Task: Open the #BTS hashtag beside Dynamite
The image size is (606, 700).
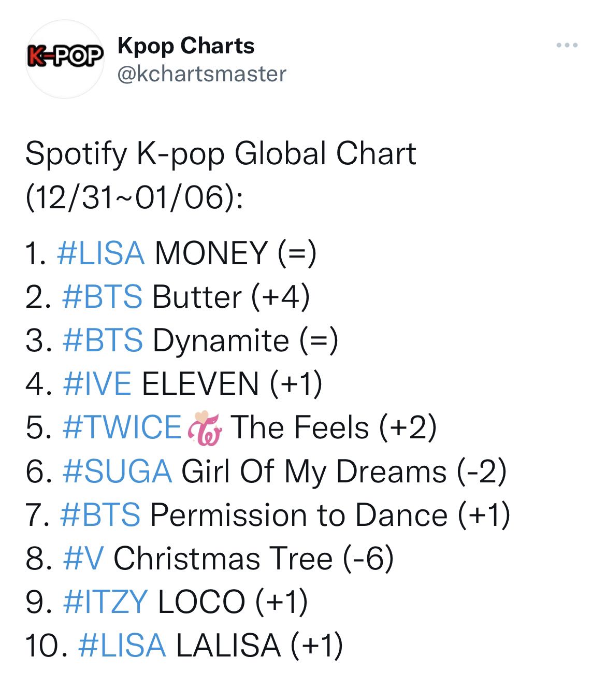Action: [x=102, y=340]
